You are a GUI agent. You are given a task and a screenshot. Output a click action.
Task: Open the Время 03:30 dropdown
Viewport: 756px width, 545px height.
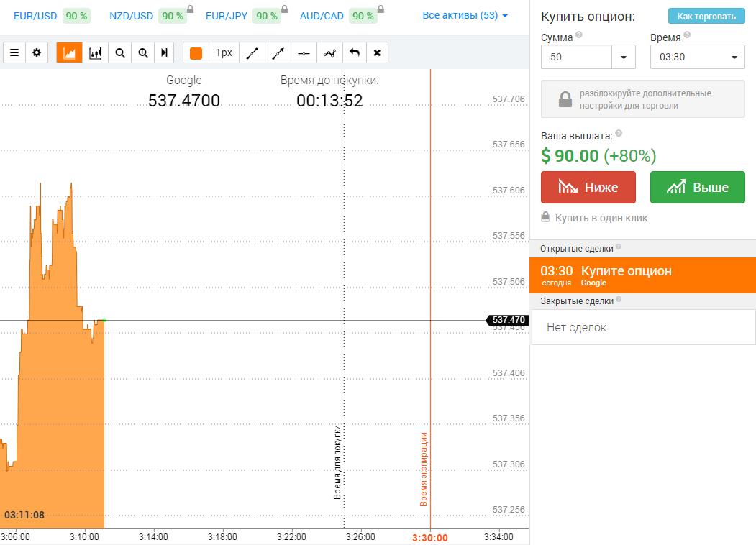[697, 57]
